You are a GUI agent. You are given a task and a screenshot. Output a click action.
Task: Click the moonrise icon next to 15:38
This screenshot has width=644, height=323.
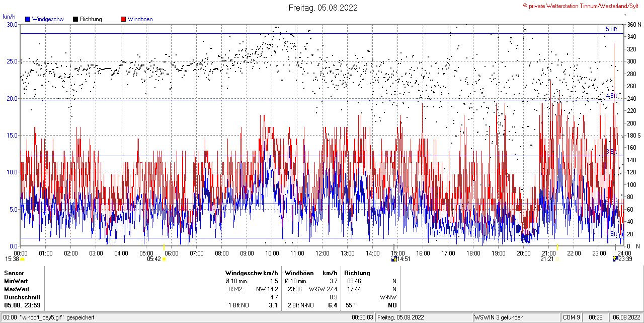pos(23,259)
